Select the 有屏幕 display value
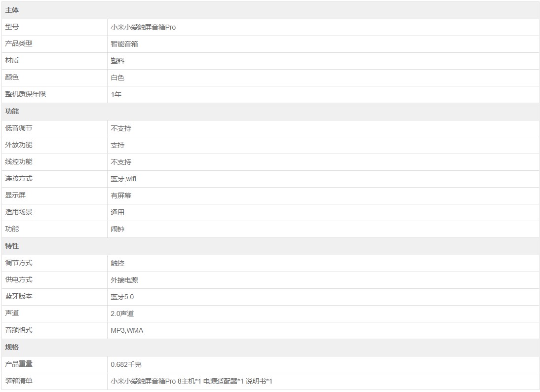This screenshot has height=392, width=540. tap(121, 196)
